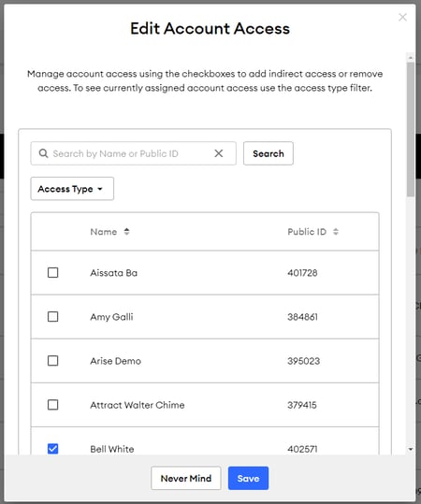Click the Public ID column header

click(x=307, y=232)
